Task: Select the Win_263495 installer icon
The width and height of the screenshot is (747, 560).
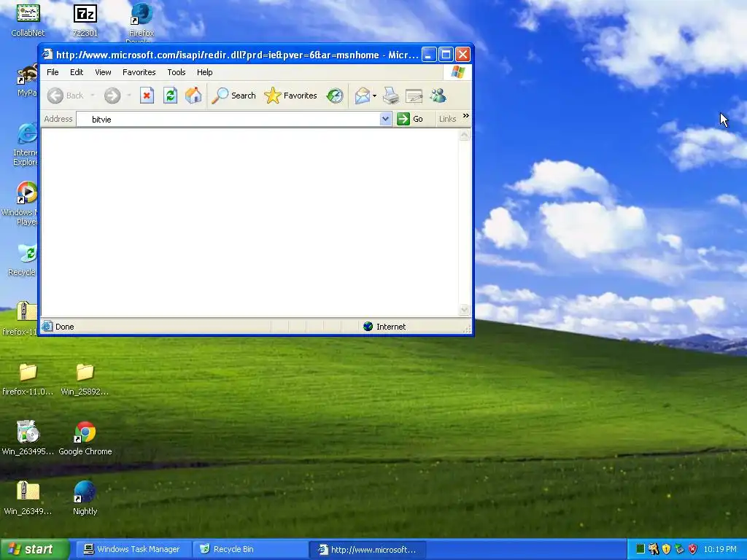Action: pyautogui.click(x=28, y=438)
